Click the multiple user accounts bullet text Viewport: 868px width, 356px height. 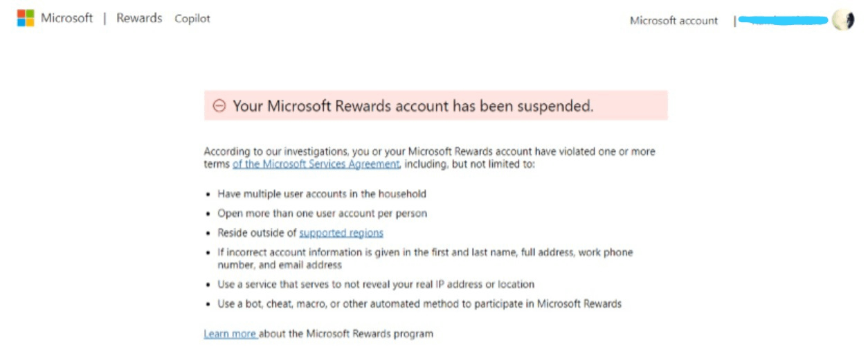[322, 194]
